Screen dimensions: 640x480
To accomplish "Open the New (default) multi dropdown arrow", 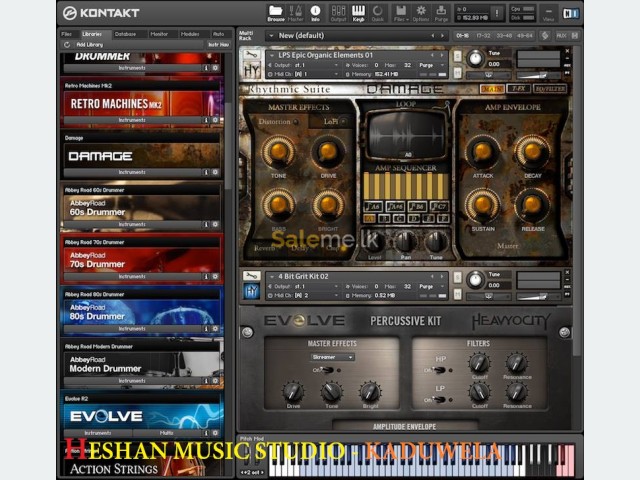I will (271, 36).
